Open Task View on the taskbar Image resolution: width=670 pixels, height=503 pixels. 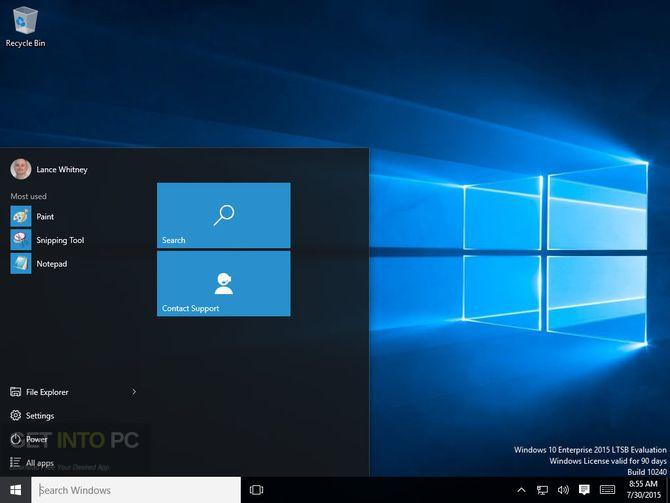[256, 490]
